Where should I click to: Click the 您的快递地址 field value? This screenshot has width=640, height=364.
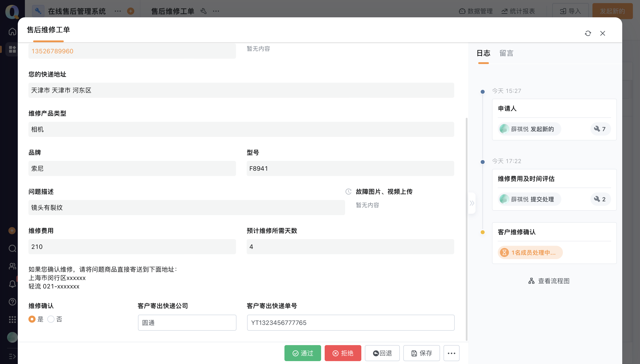click(241, 90)
